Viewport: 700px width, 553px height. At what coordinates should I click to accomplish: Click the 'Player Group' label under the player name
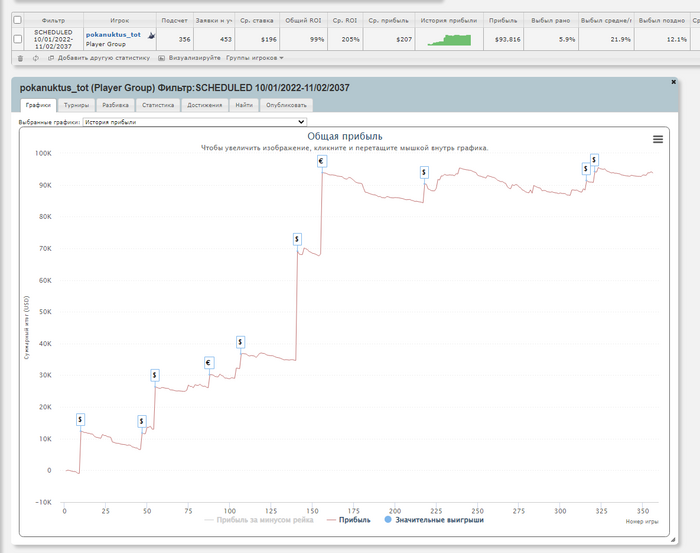tap(106, 44)
